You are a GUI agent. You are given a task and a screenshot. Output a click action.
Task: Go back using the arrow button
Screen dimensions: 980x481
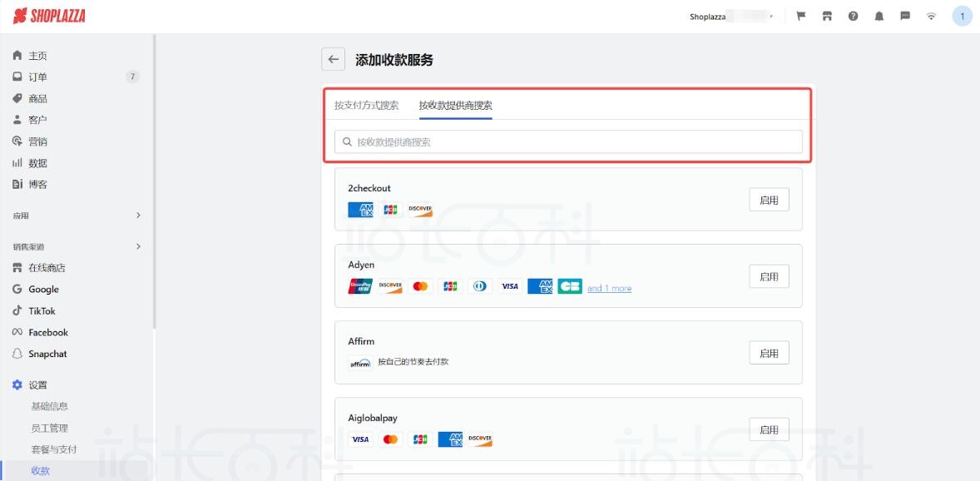(x=333, y=59)
